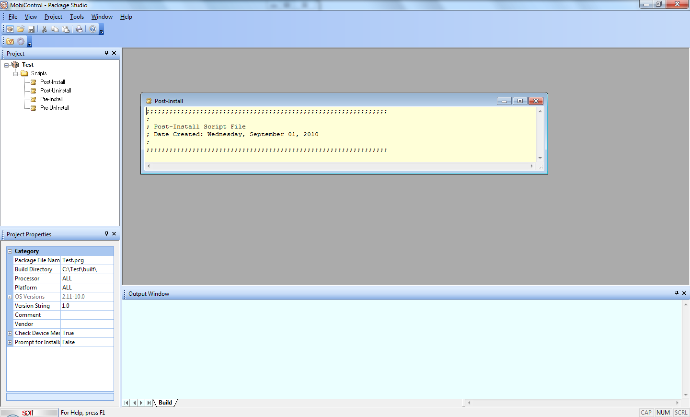Click the Open folder toolbar icon
The width and height of the screenshot is (690, 417).
(21, 29)
